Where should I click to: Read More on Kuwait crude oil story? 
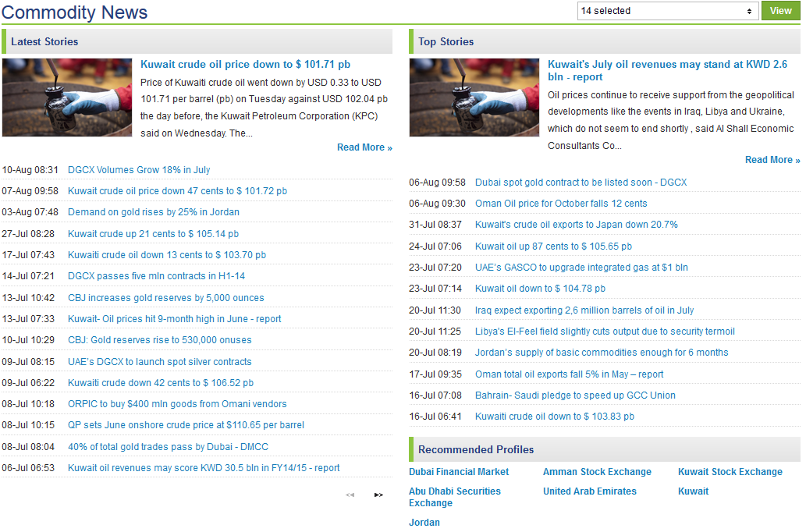[364, 147]
